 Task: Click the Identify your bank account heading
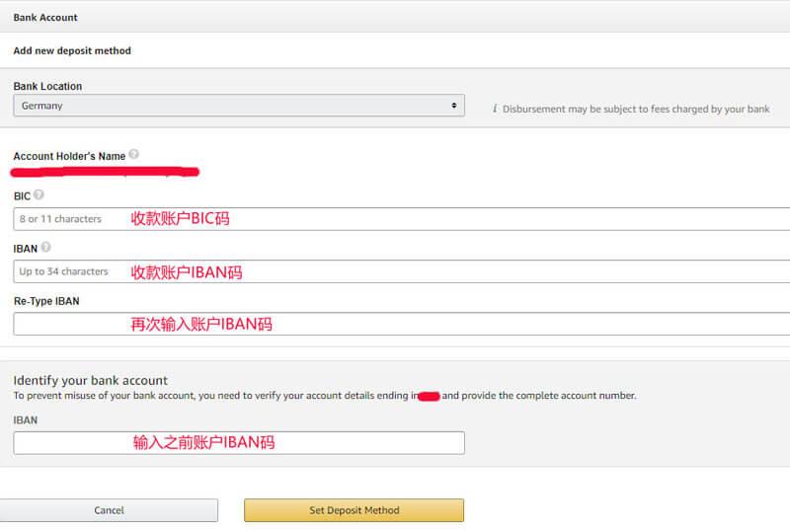pos(90,380)
